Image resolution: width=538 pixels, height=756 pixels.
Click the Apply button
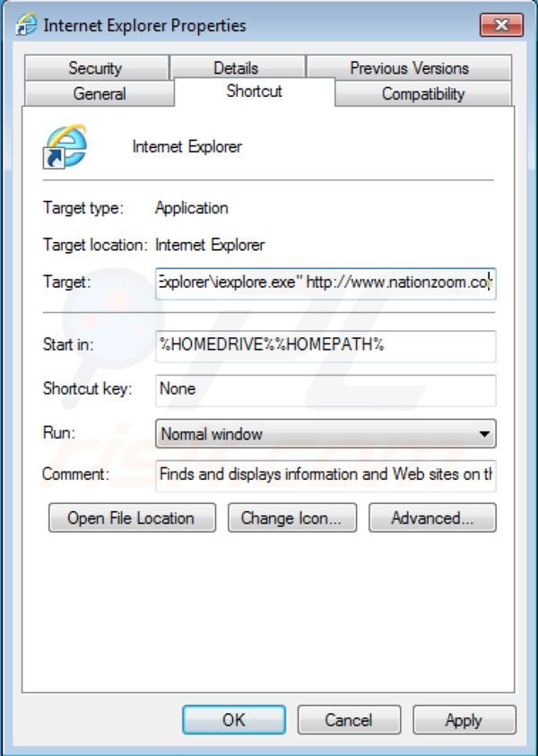point(464,720)
